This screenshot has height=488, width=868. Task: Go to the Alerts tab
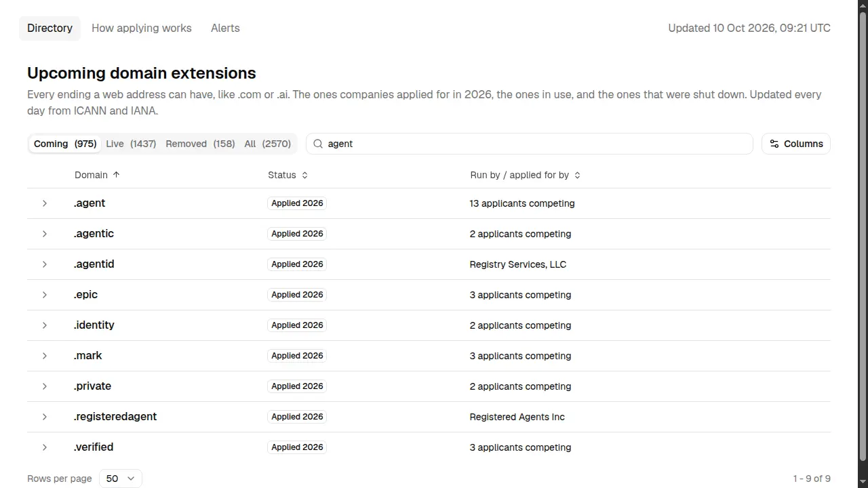point(225,28)
